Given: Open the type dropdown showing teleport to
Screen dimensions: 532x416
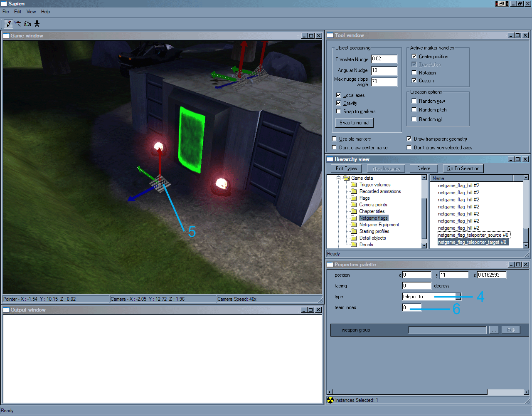Looking at the screenshot, I should coord(458,297).
